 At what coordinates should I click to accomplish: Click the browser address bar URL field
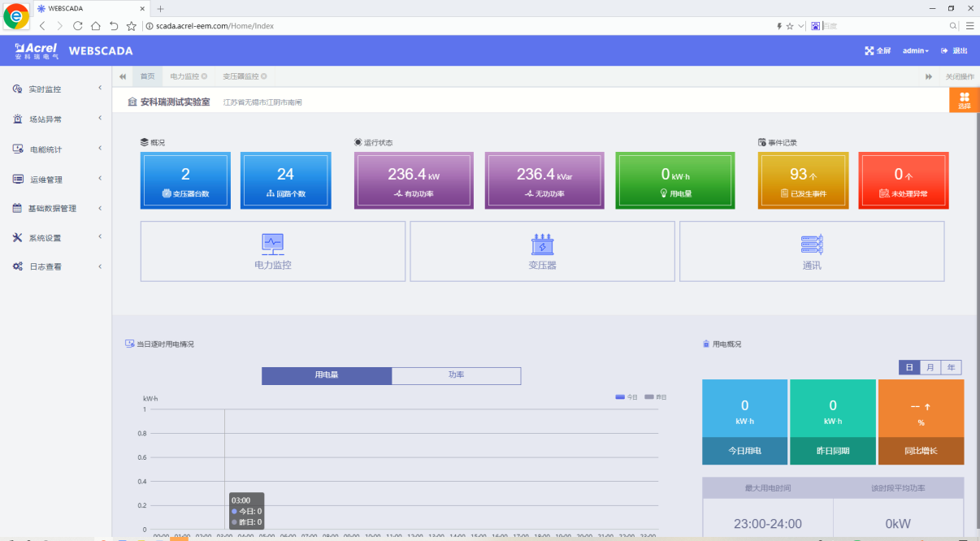point(455,26)
